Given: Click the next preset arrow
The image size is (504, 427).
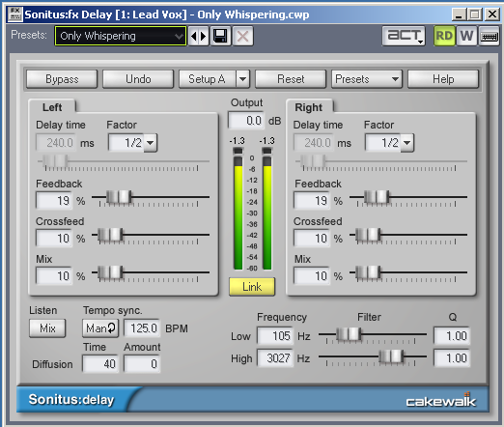Looking at the screenshot, I should pyautogui.click(x=204, y=36).
